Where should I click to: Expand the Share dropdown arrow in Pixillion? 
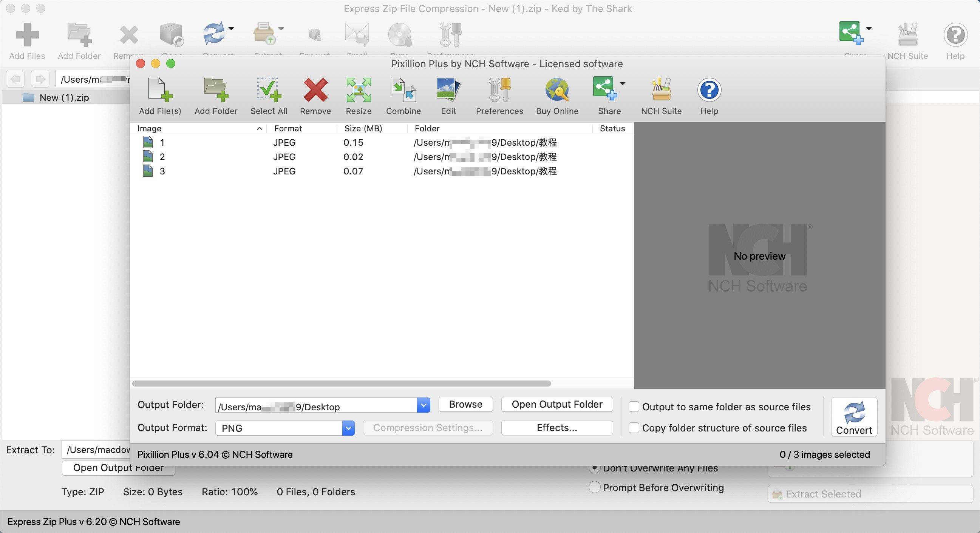(622, 84)
